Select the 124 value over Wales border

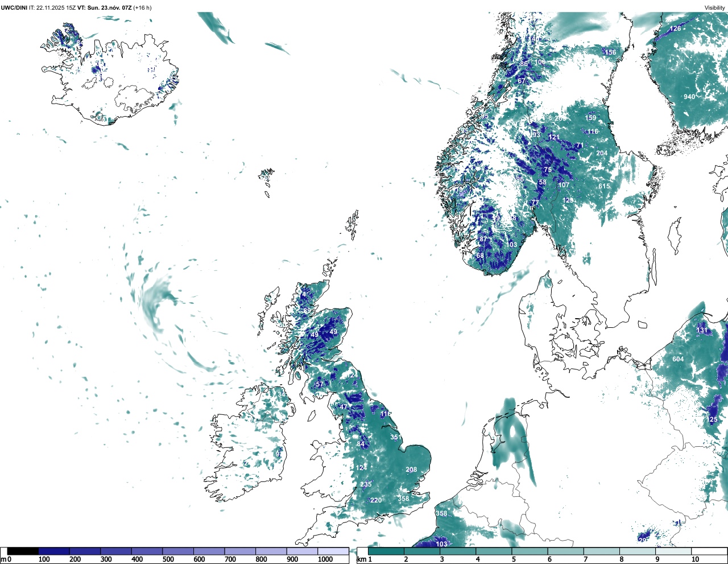[x=361, y=468]
